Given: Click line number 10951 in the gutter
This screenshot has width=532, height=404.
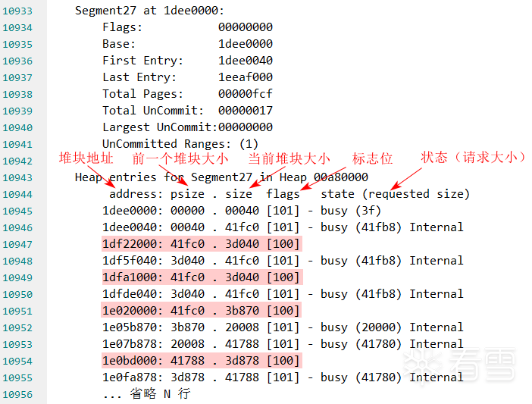Looking at the screenshot, I should point(17,312).
